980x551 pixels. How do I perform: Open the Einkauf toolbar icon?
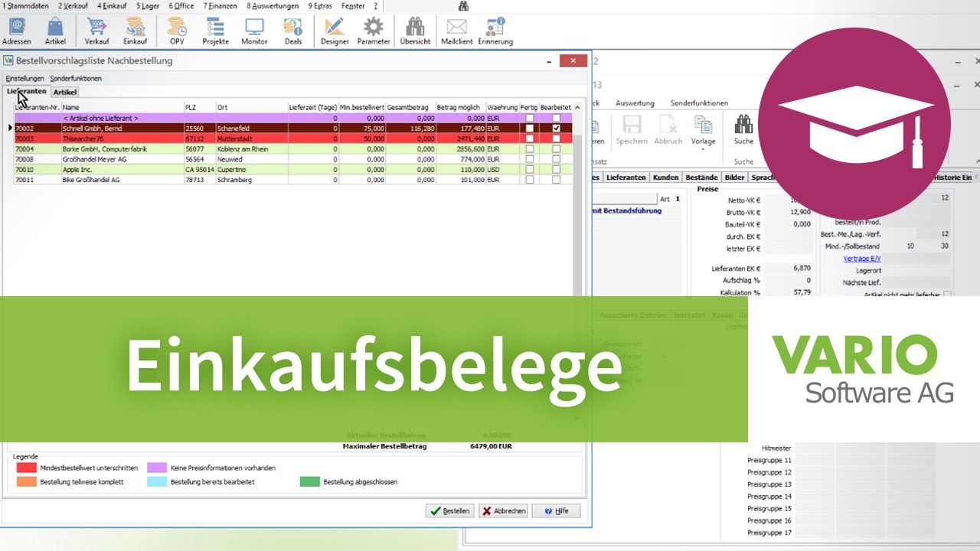(136, 28)
